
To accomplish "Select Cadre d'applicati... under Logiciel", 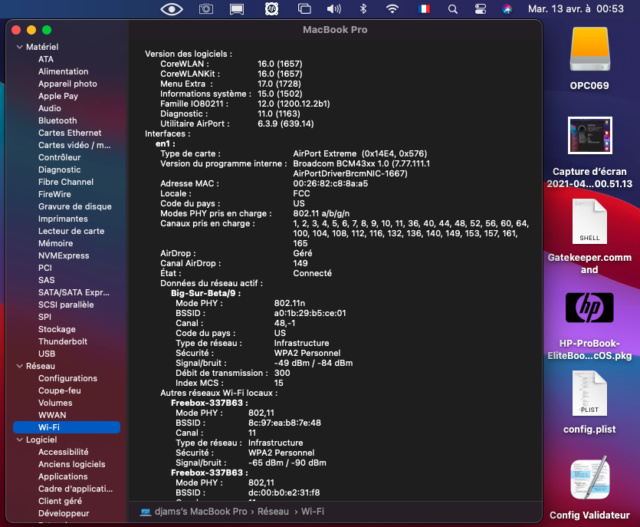I will 75,489.
